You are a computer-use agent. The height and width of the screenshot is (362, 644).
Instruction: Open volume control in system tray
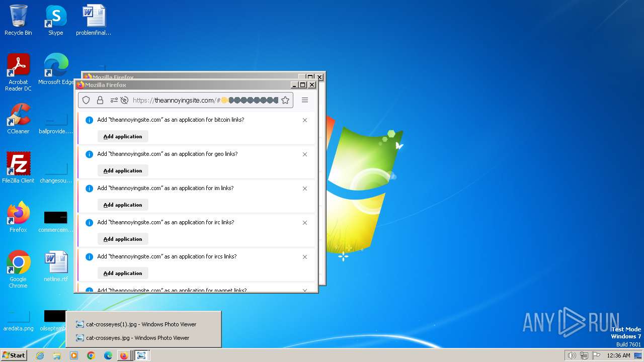pyautogui.click(x=572, y=355)
